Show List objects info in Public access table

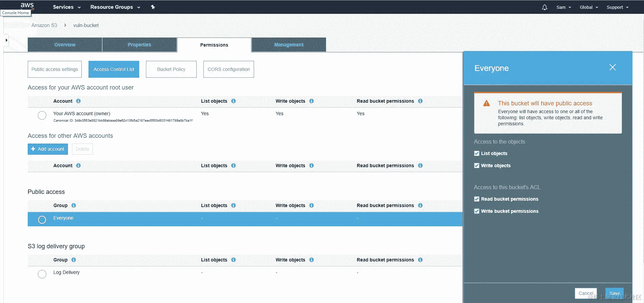233,205
